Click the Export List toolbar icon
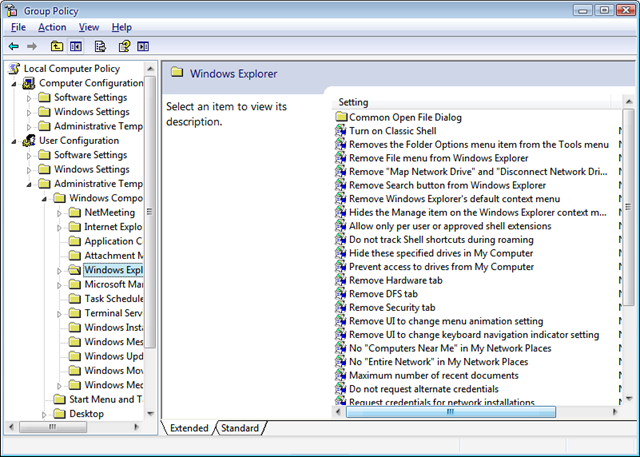The width and height of the screenshot is (640, 457). pos(100,46)
